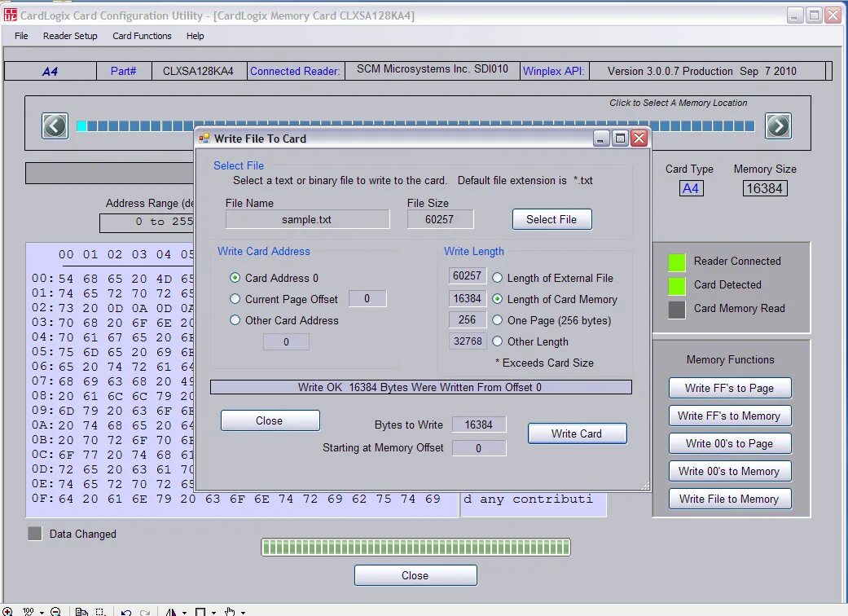Click the Write Card button

(x=577, y=433)
